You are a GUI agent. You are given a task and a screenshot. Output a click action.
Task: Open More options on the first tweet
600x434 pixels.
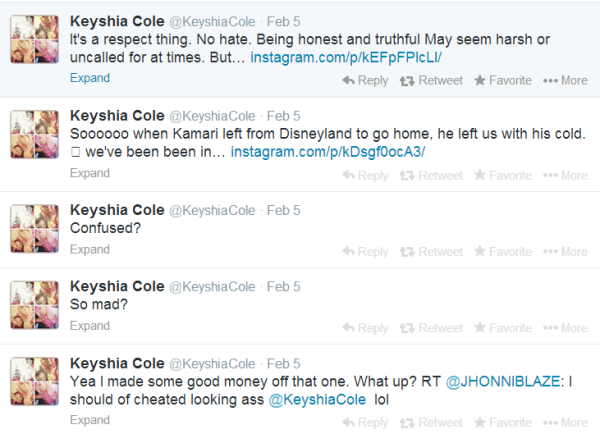pyautogui.click(x=565, y=80)
